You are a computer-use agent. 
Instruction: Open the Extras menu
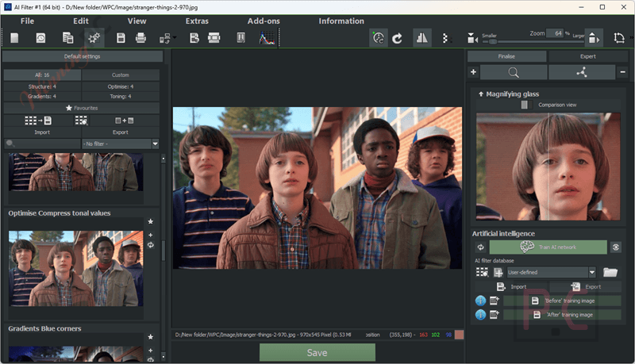pos(197,21)
